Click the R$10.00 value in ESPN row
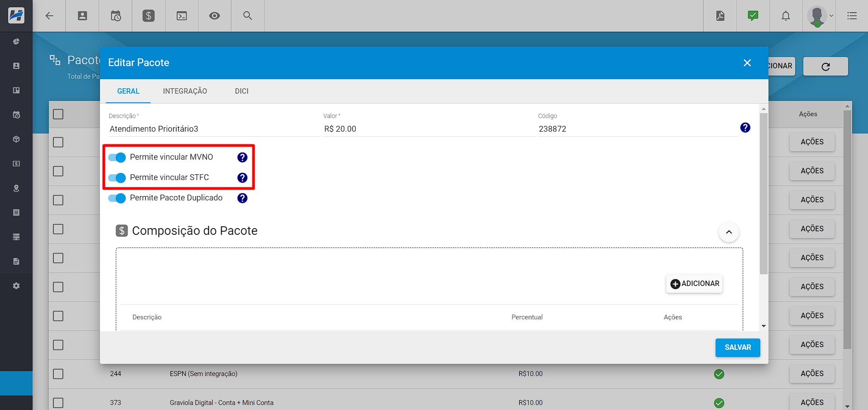 pos(531,374)
